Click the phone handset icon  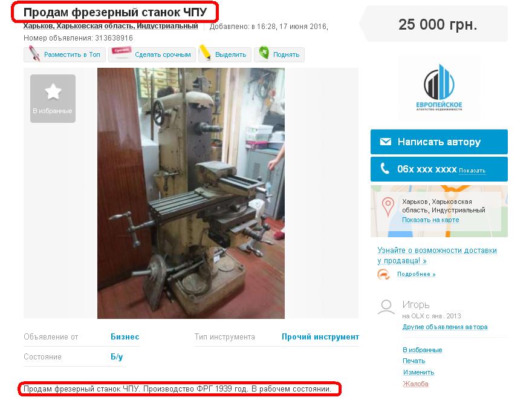tap(384, 168)
